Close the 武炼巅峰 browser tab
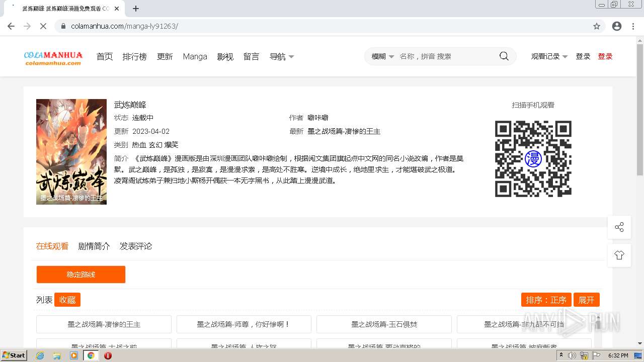Screen dimensions: 644x362 click(117, 9)
